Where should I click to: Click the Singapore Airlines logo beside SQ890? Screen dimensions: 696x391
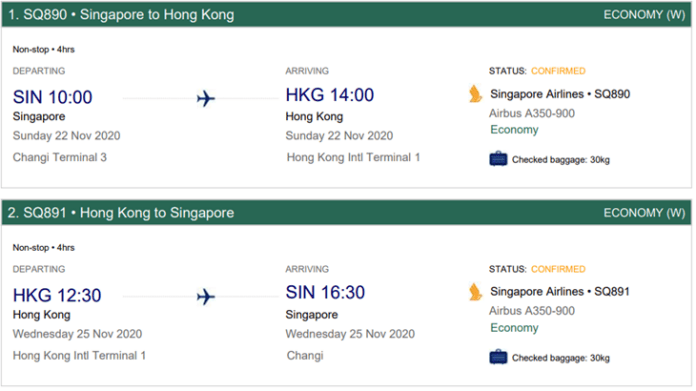click(475, 94)
